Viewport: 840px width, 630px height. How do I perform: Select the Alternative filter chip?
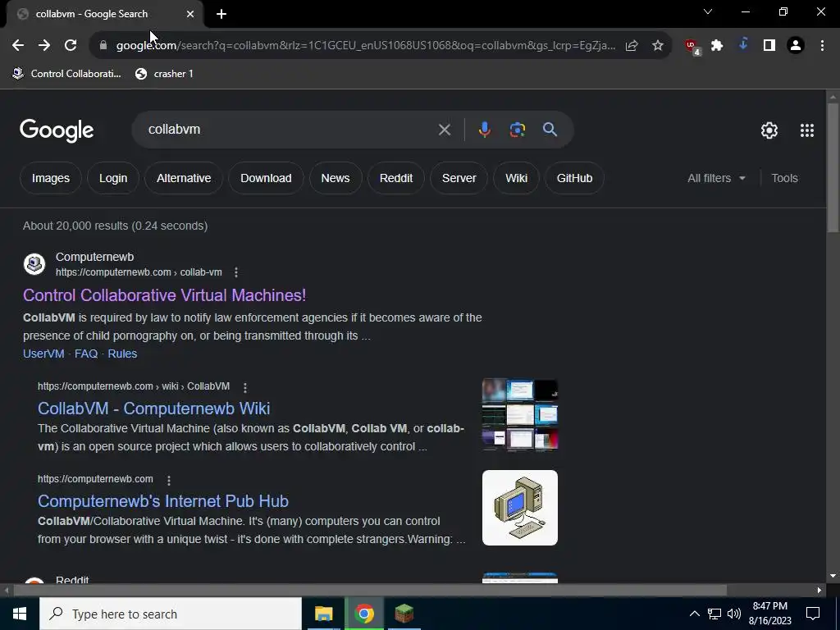coord(184,178)
